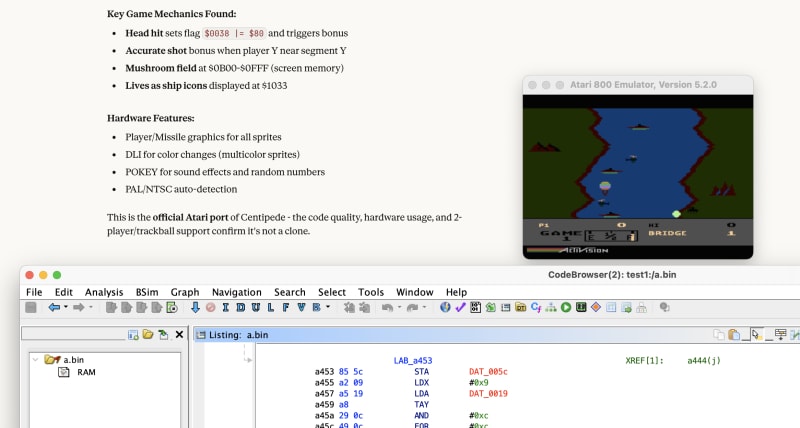Click the LAB_a453 label in listing
The height and width of the screenshot is (428, 800).
click(x=417, y=359)
